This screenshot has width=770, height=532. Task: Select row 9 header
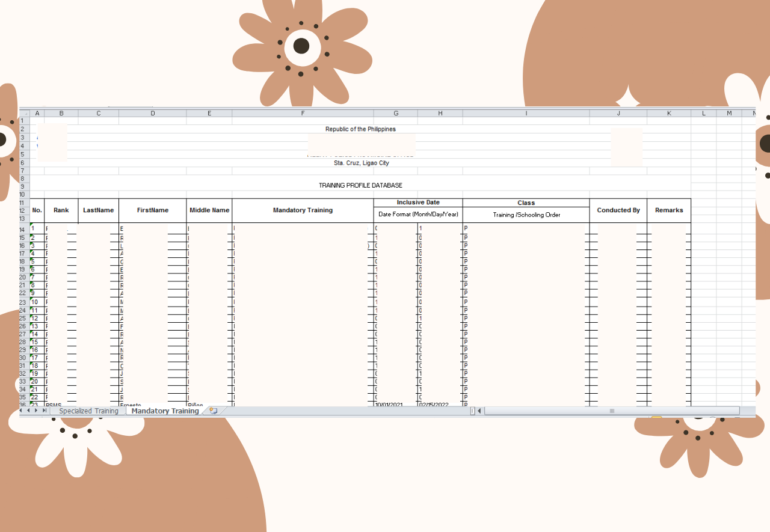25,186
